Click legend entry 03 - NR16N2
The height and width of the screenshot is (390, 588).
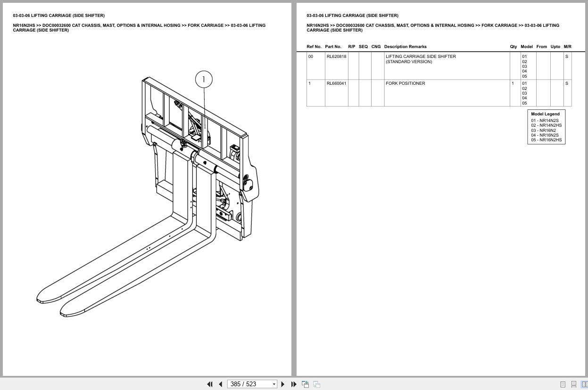[x=543, y=130]
